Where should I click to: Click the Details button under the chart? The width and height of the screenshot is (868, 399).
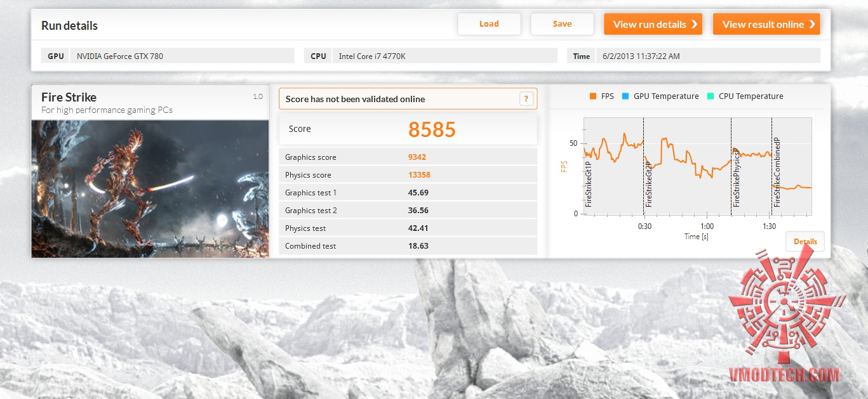[x=805, y=242]
